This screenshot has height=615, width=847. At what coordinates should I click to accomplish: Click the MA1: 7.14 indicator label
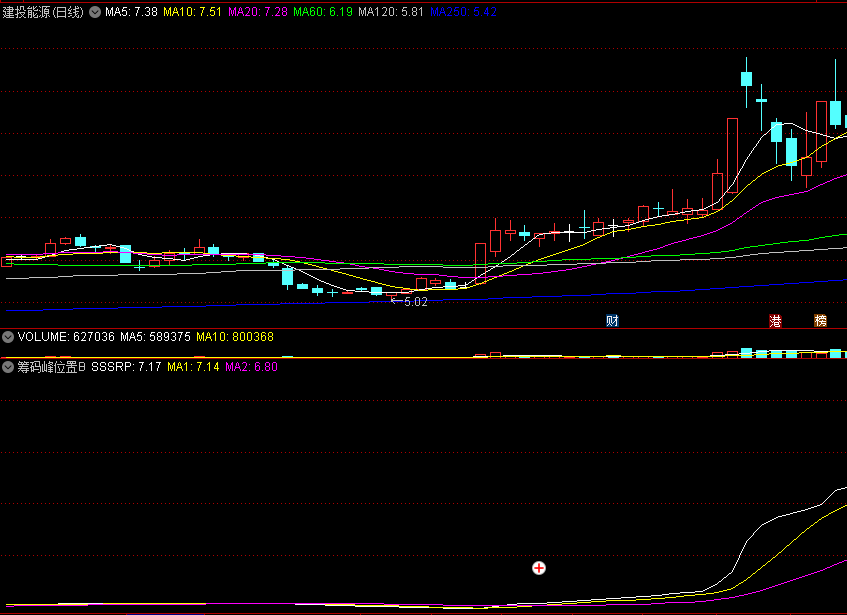193,367
